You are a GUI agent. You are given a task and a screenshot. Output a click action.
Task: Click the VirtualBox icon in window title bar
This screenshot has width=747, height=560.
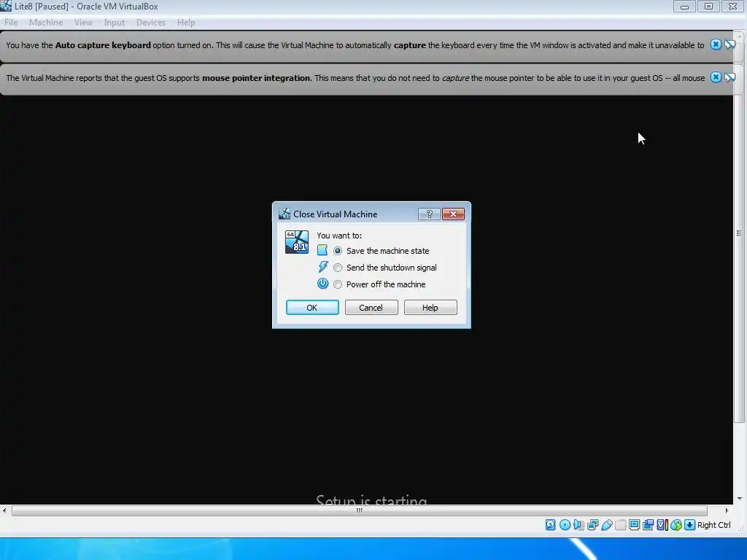[6, 6]
